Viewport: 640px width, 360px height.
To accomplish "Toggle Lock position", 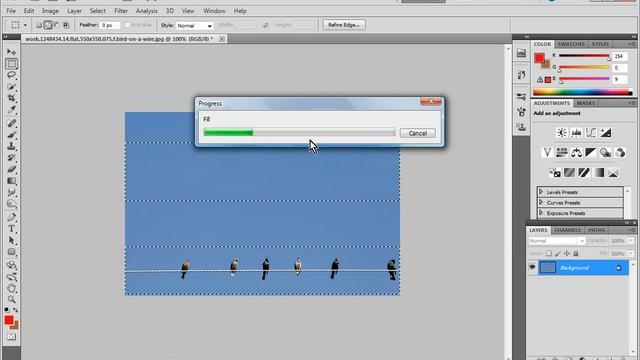I will pos(567,253).
